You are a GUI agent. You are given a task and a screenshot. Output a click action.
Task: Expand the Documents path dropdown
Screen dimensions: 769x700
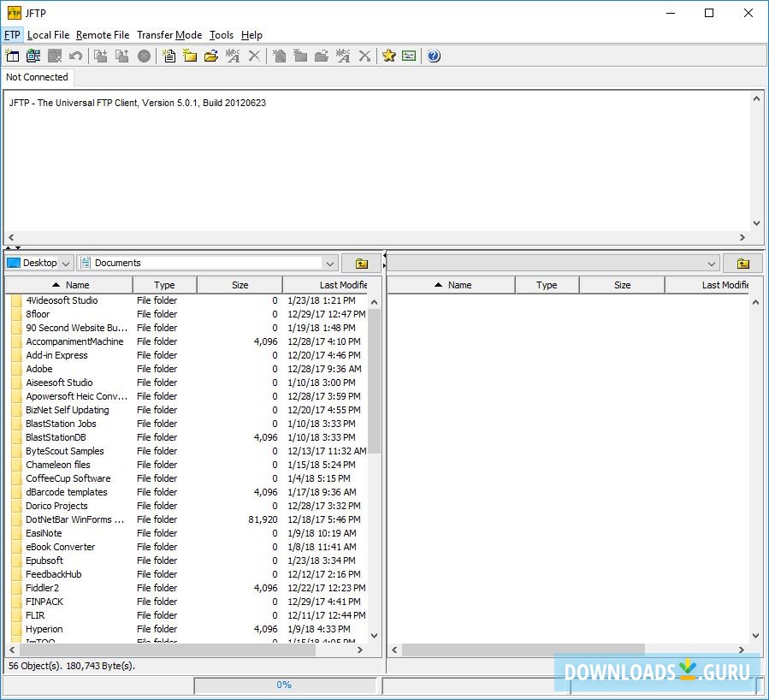pos(330,264)
